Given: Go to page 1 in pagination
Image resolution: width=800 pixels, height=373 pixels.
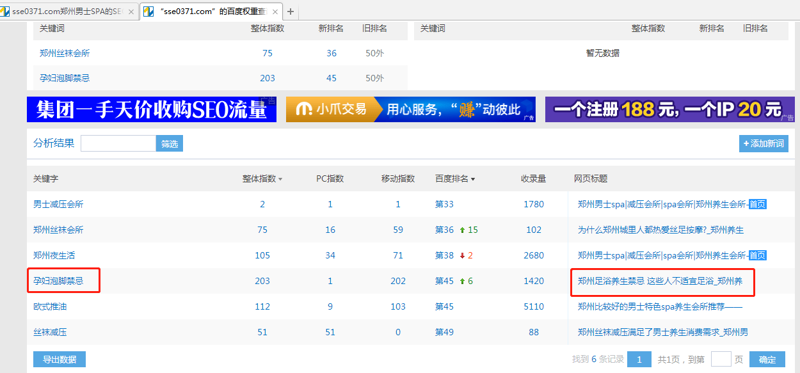Looking at the screenshot, I should tap(639, 359).
